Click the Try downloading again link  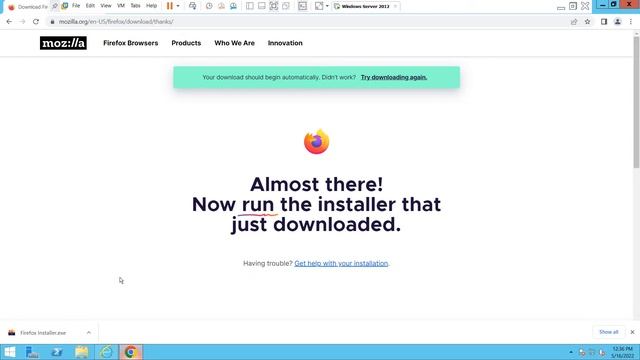click(394, 77)
